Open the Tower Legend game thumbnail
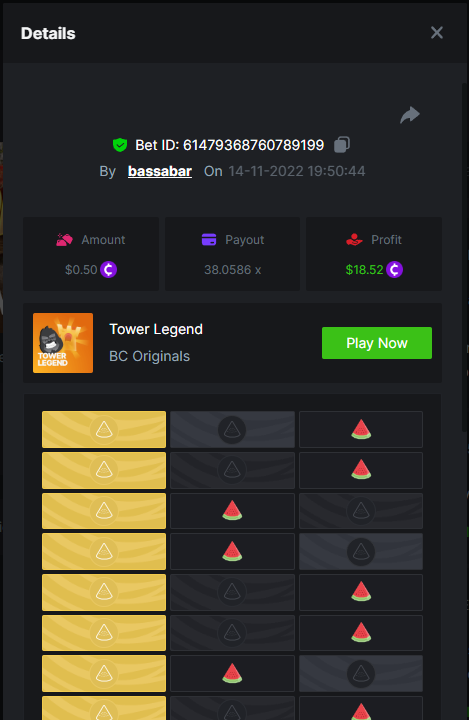 pyautogui.click(x=63, y=343)
